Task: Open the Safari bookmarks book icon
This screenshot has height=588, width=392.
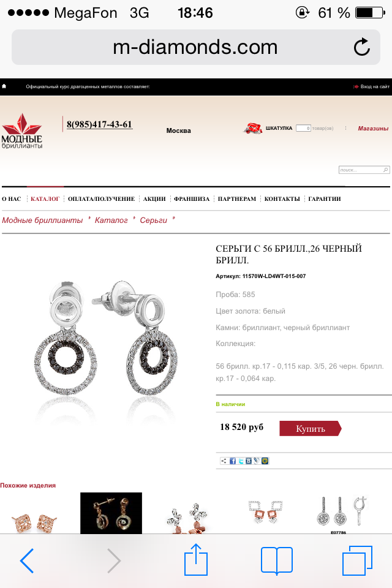Action: [x=276, y=560]
